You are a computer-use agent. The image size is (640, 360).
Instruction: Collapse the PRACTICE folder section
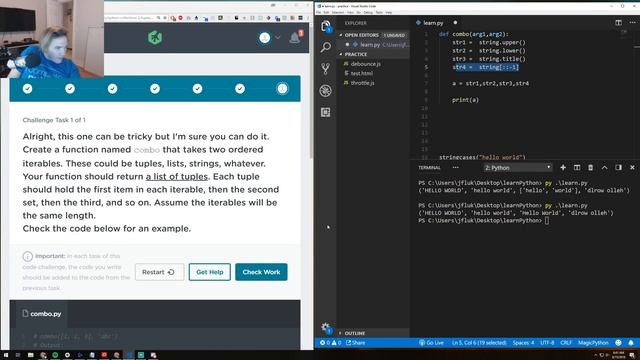373,54
